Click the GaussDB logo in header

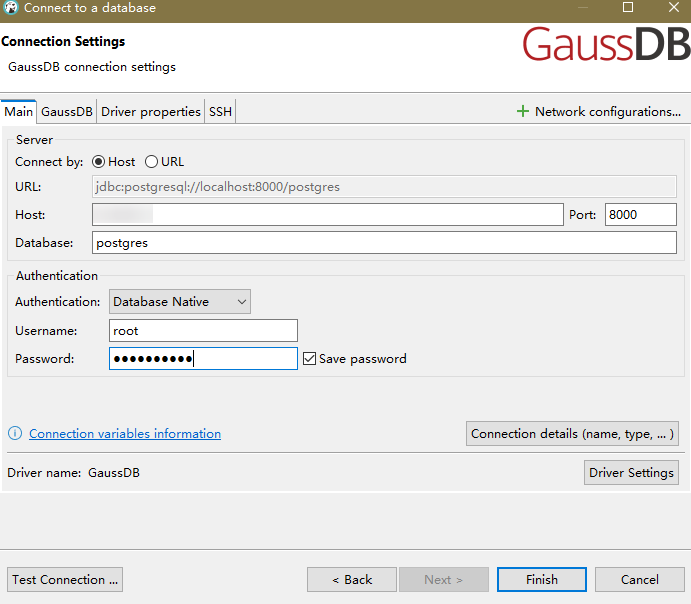click(606, 44)
